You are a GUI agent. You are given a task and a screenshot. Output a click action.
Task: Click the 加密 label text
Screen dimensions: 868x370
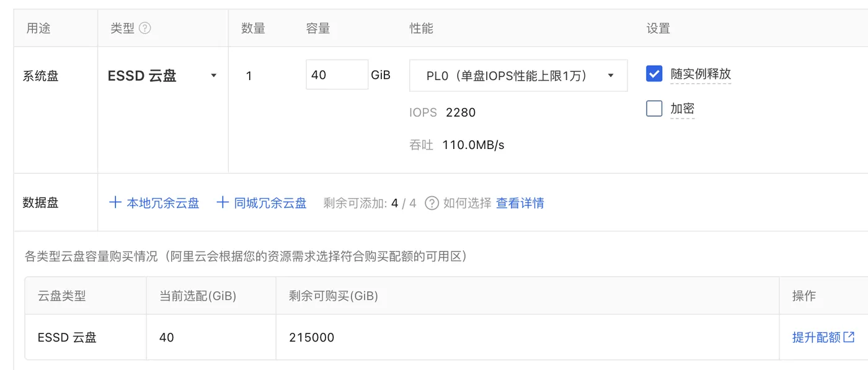pos(682,109)
